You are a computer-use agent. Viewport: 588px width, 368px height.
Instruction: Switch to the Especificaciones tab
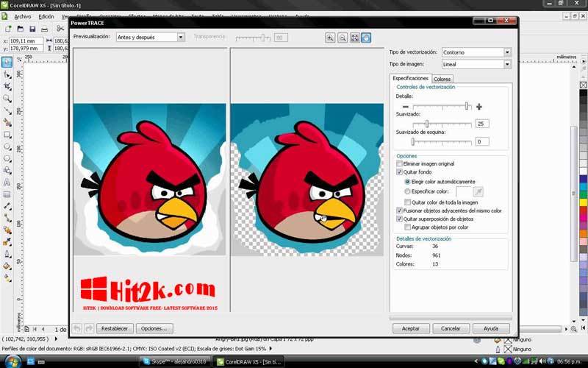coord(411,79)
